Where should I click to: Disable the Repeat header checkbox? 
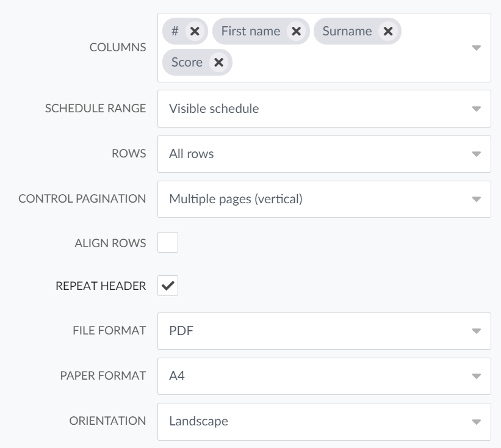click(169, 286)
